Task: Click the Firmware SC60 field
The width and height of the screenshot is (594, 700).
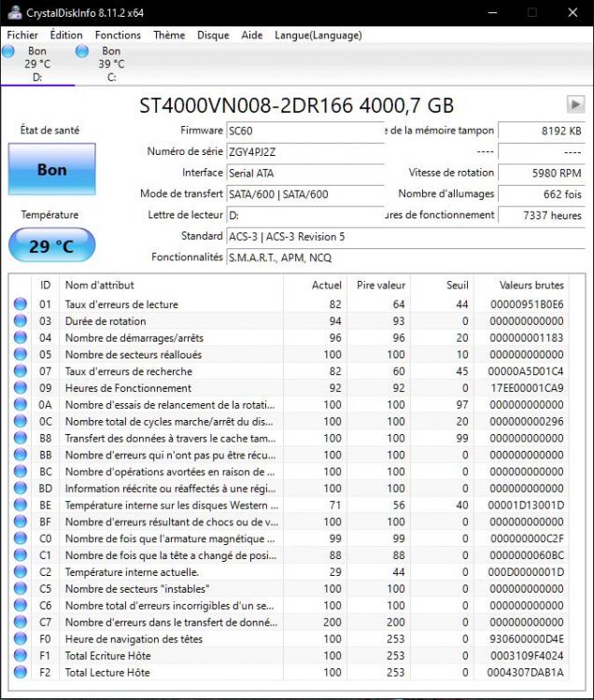Action: click(x=304, y=131)
